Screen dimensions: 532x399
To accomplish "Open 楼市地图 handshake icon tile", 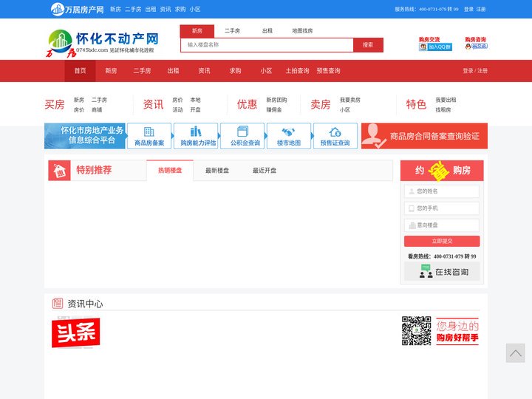I will (289, 136).
